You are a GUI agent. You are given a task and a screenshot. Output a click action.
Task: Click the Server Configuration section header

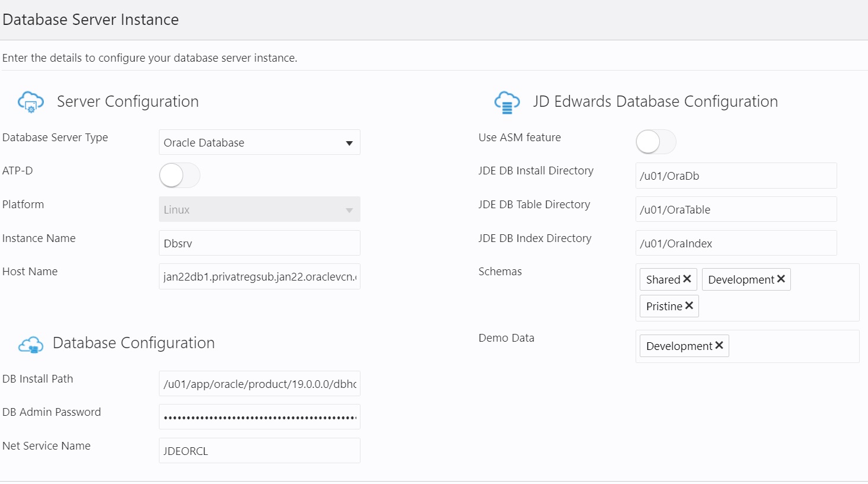pyautogui.click(x=127, y=101)
